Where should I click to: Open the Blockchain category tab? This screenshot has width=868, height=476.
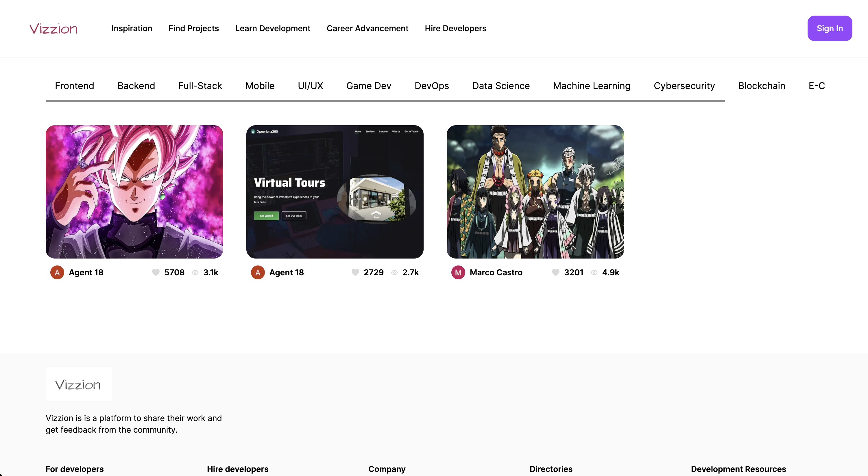(762, 86)
